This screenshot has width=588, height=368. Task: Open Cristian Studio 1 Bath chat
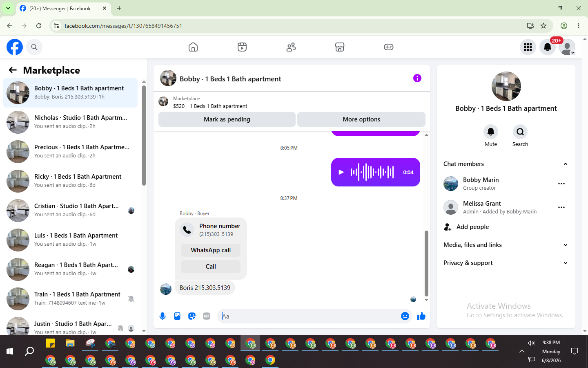click(70, 211)
